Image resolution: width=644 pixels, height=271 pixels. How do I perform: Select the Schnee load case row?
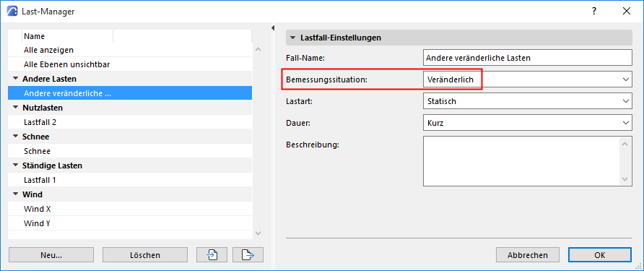coord(130,151)
